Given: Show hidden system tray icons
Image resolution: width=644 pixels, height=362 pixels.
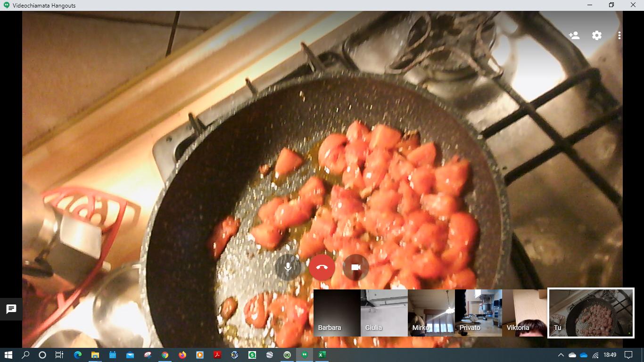Looking at the screenshot, I should [x=561, y=355].
